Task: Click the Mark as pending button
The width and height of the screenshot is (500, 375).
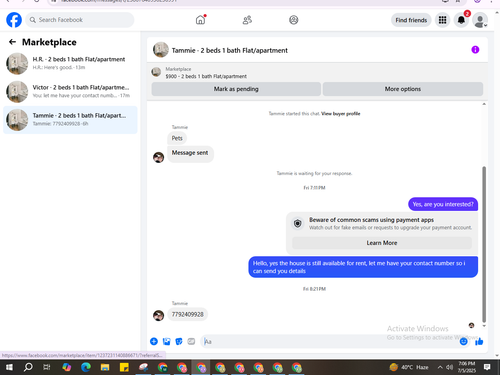Action: 236,89
